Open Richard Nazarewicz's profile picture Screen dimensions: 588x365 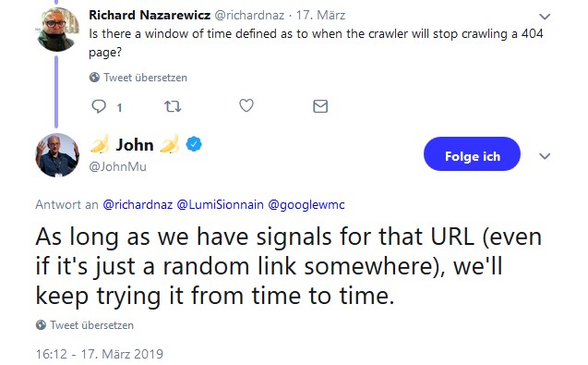pos(58,29)
